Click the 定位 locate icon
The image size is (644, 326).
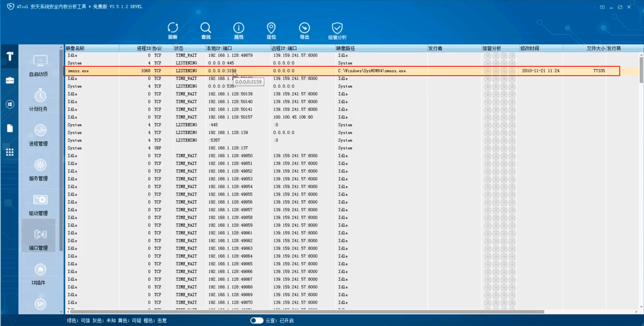tap(271, 31)
